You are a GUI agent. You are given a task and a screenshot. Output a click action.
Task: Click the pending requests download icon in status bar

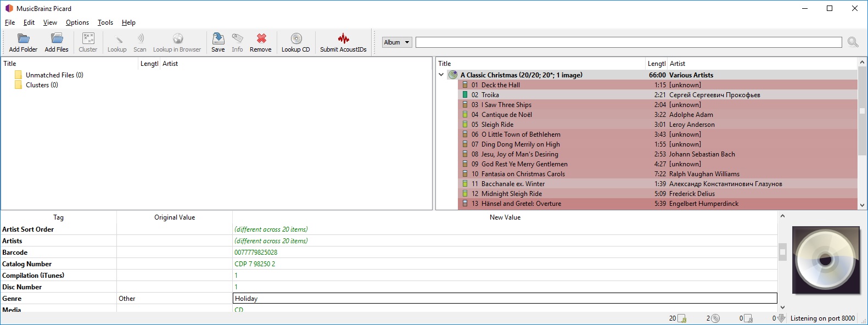(781, 318)
